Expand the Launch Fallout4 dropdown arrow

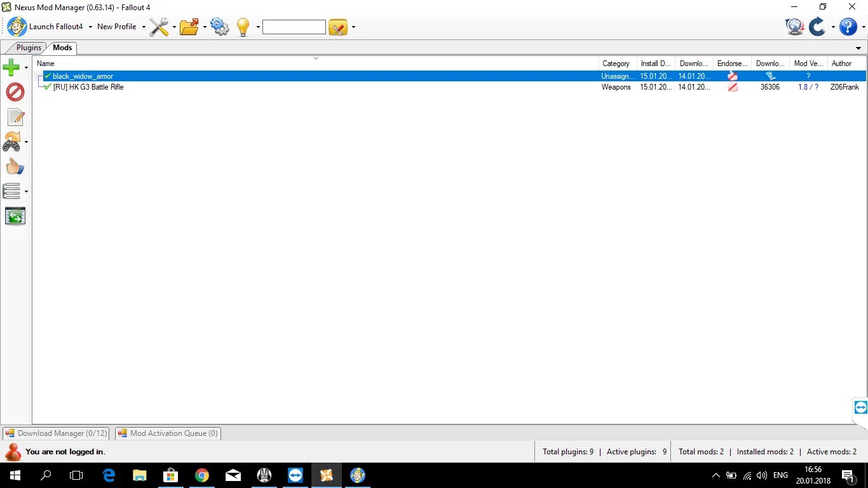tap(90, 27)
